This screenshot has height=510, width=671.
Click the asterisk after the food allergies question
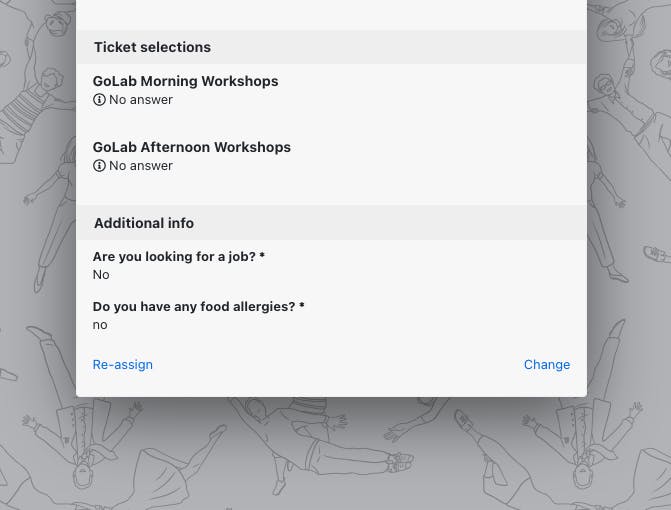pyautogui.click(x=302, y=306)
